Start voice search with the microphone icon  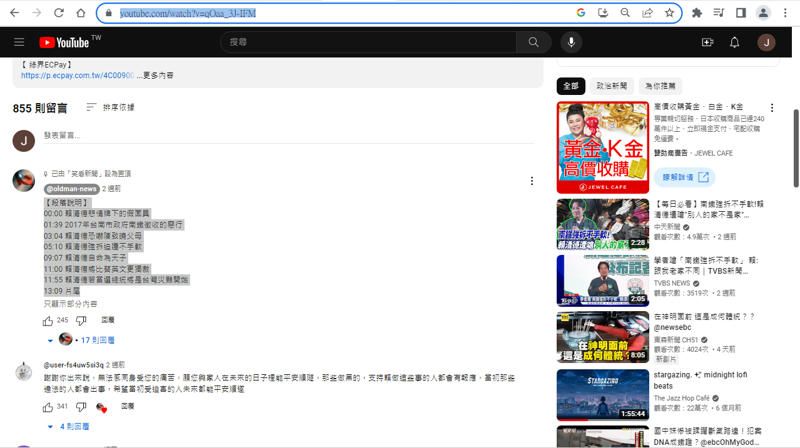point(572,42)
